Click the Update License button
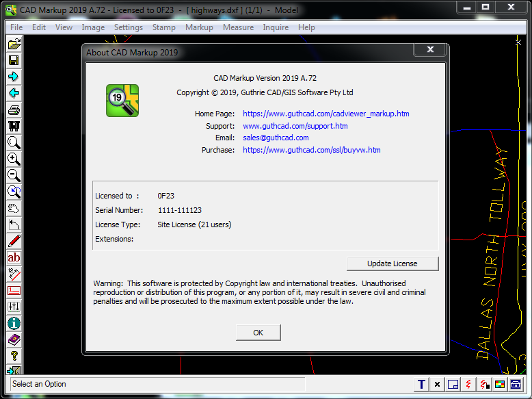Viewport: 532px width, 399px height. [393, 263]
